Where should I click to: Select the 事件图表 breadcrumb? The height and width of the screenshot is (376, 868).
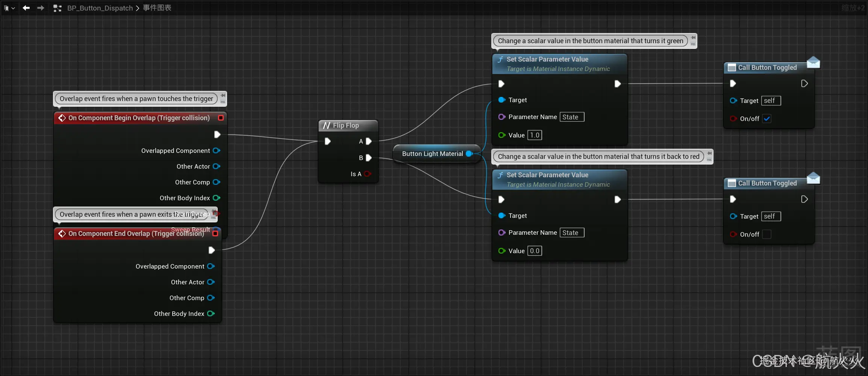coord(157,8)
